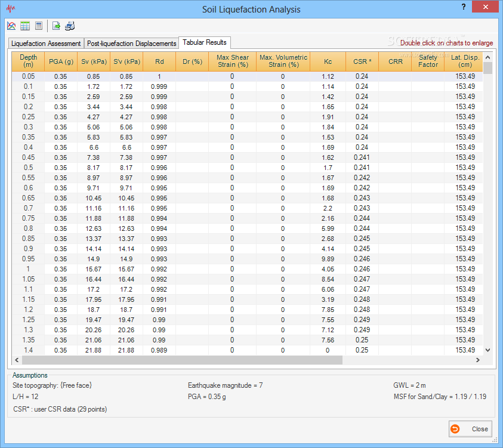Click depth cell 0.75
503x448 pixels.
pyautogui.click(x=28, y=218)
